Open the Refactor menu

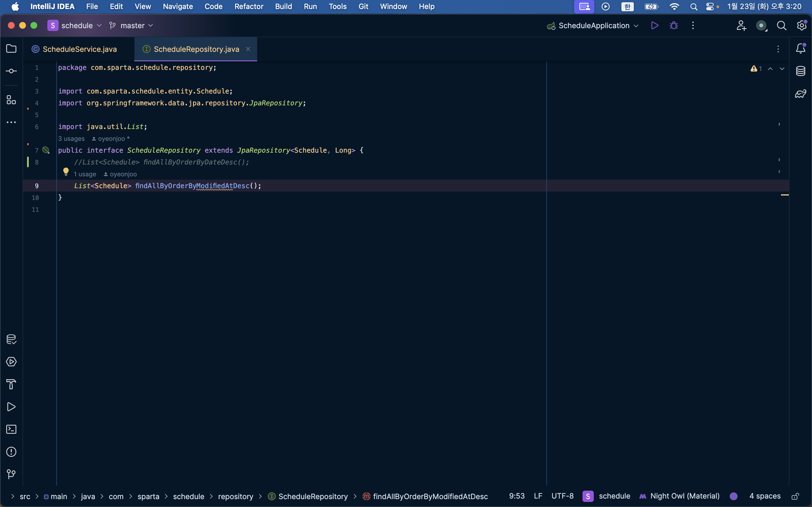pos(249,6)
